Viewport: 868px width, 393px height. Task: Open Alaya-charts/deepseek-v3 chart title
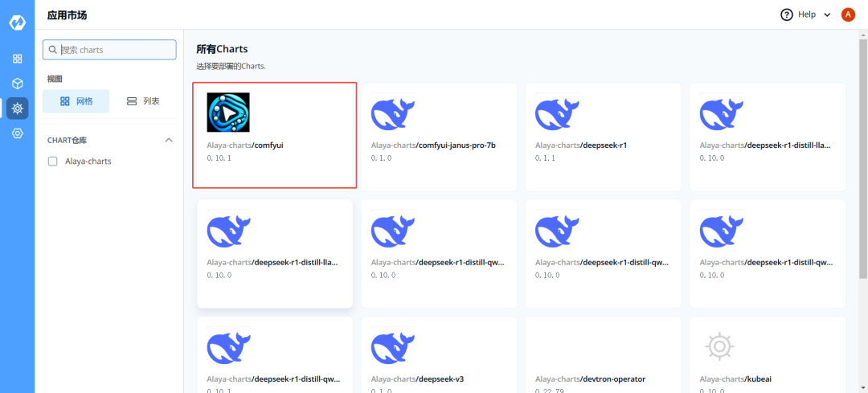click(417, 379)
